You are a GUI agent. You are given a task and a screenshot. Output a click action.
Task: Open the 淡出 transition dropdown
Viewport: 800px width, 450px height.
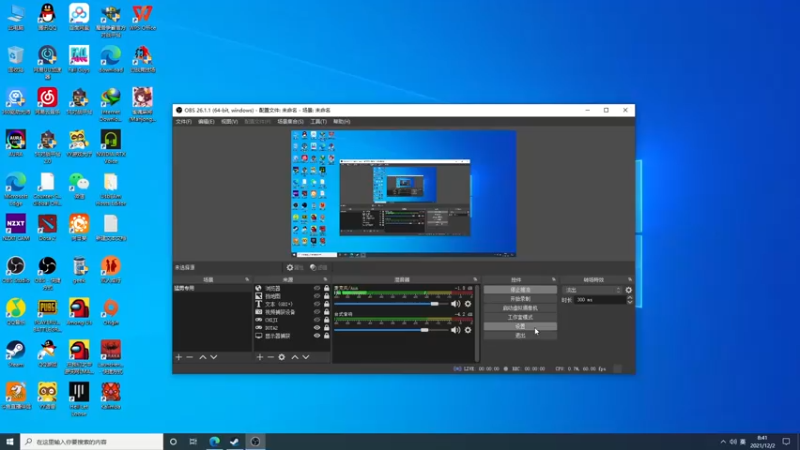click(x=592, y=290)
